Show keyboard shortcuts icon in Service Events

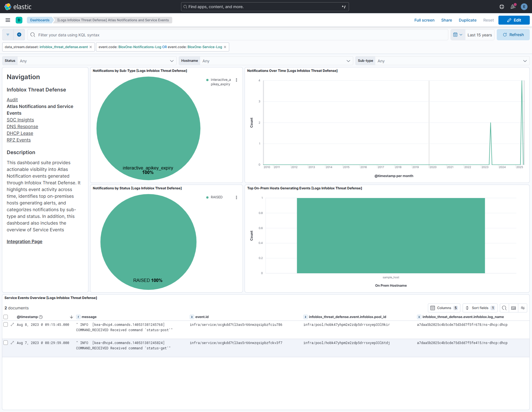pos(514,308)
